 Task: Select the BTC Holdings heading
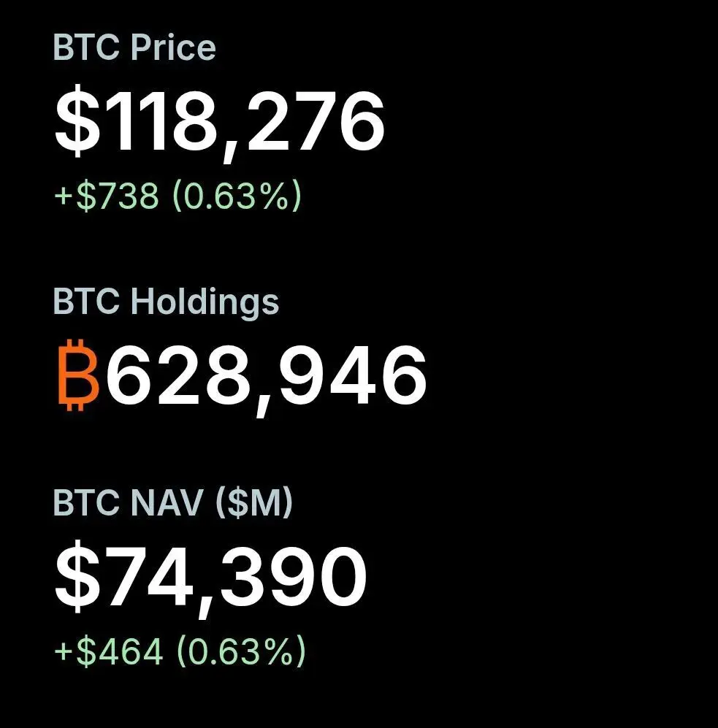(x=166, y=303)
